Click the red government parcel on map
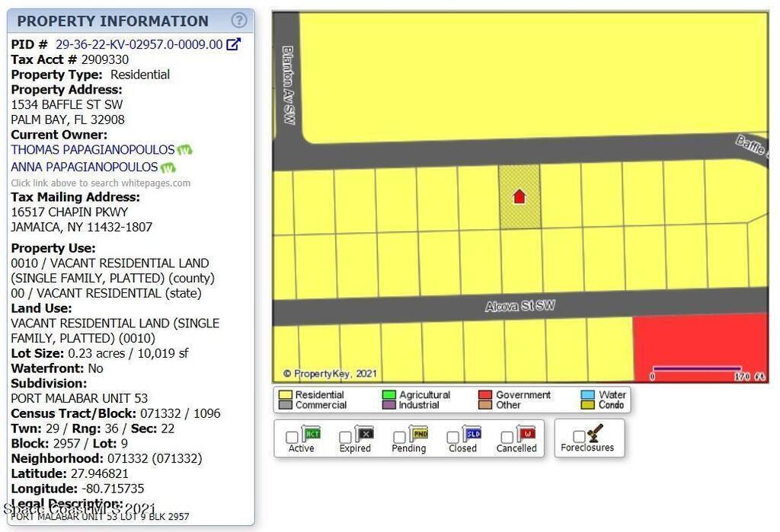 [699, 346]
